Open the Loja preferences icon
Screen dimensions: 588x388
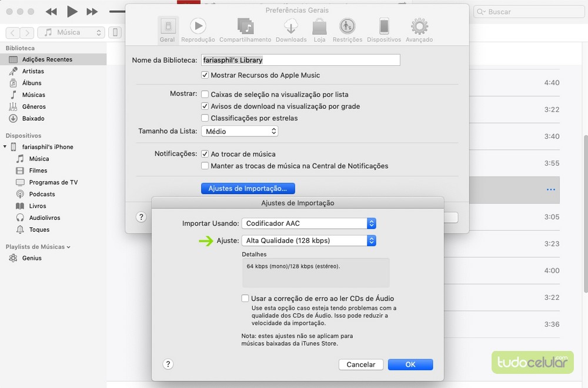[x=319, y=26]
